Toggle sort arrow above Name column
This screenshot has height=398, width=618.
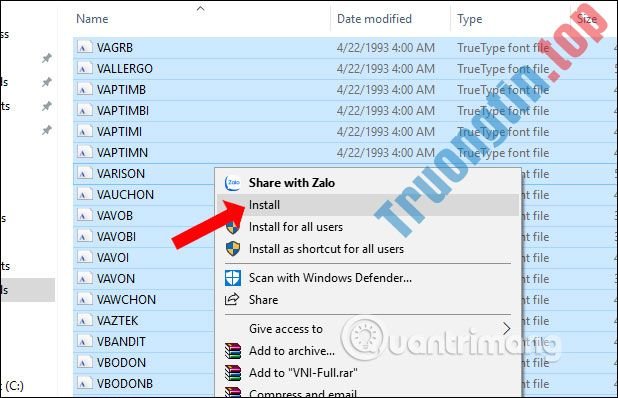point(201,8)
